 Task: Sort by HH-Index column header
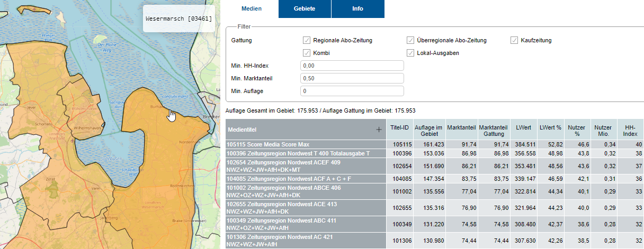630,131
